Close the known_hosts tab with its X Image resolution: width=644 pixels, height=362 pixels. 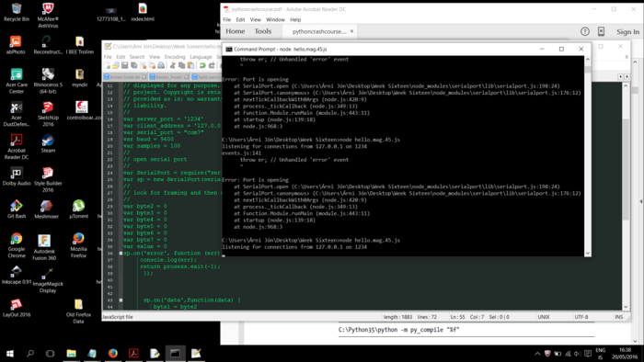[x=186, y=77]
